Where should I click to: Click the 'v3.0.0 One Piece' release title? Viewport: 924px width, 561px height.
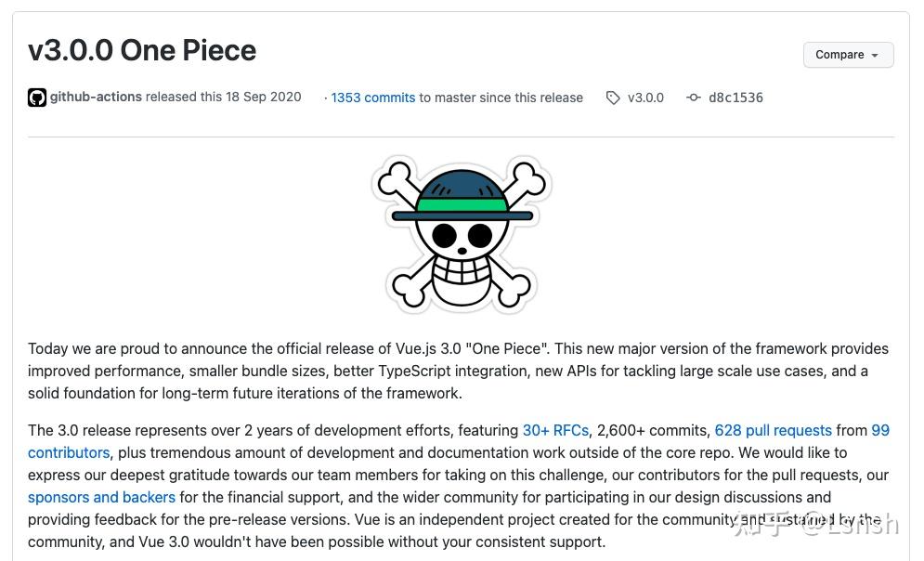click(x=142, y=50)
